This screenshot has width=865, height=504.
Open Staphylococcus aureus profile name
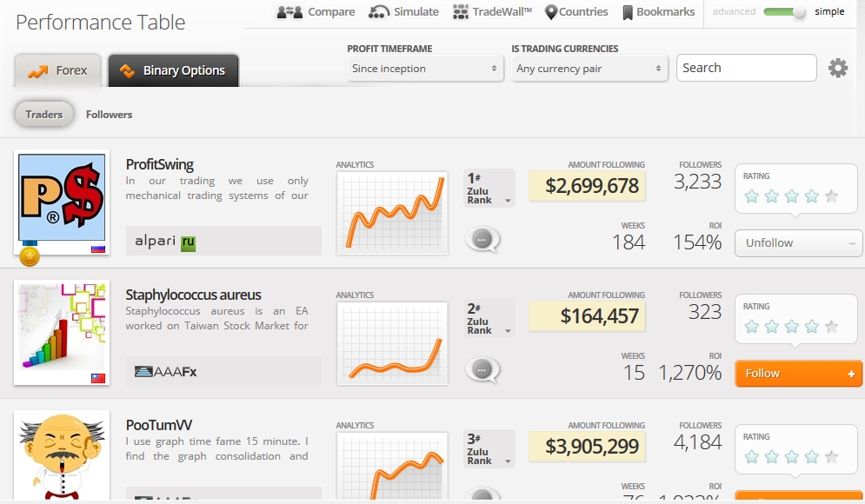pyautogui.click(x=193, y=295)
